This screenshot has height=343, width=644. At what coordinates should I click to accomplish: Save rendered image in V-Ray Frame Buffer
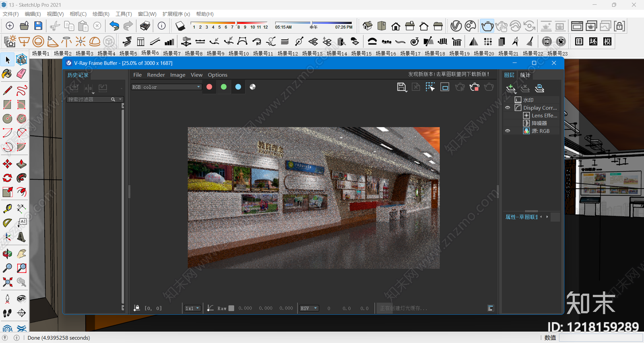tap(401, 87)
